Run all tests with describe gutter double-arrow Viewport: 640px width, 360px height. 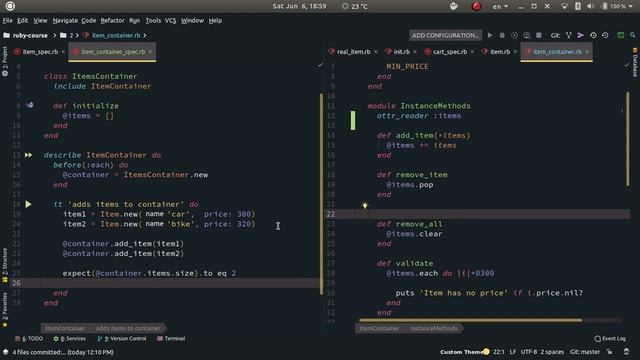pyautogui.click(x=28, y=155)
